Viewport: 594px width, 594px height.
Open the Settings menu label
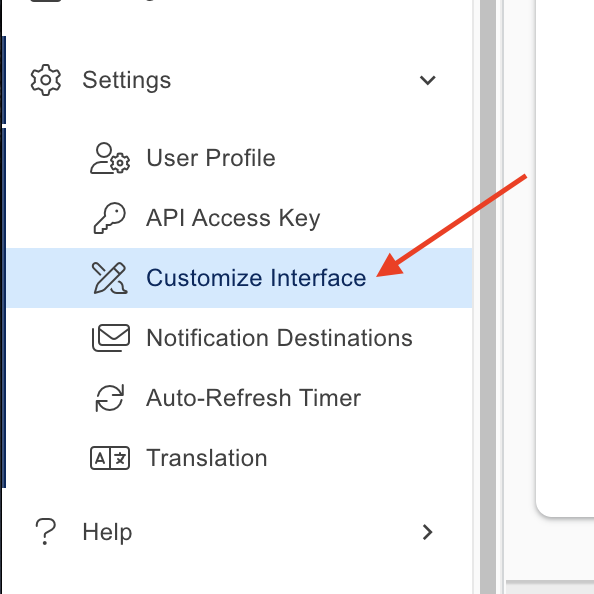[x=127, y=80]
